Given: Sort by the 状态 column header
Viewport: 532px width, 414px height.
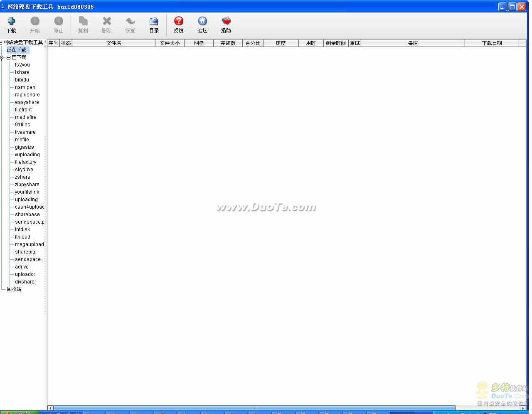Looking at the screenshot, I should coord(66,43).
